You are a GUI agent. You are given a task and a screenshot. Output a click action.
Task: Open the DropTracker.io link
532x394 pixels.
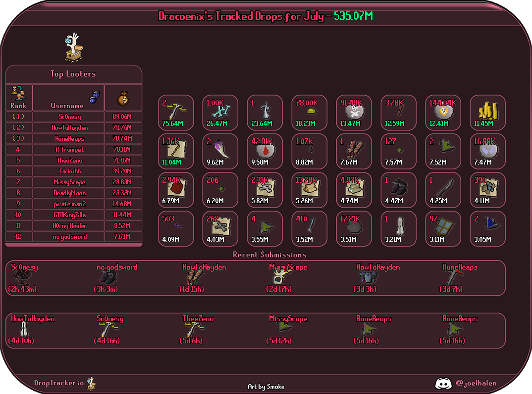click(x=58, y=383)
